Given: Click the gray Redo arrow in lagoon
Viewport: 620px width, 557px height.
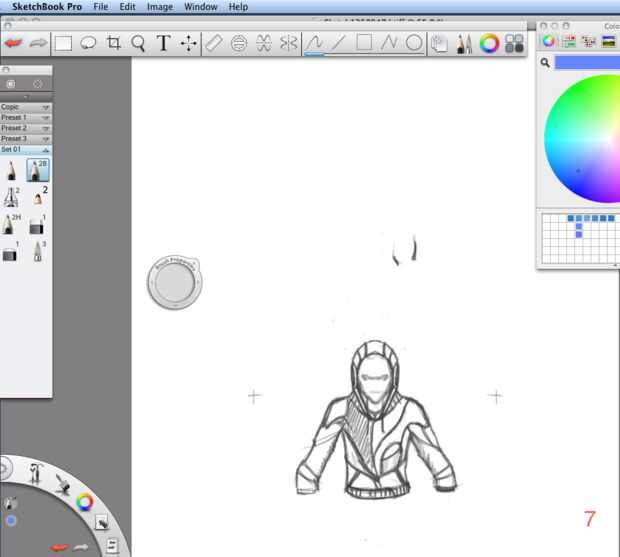Looking at the screenshot, I should (81, 547).
